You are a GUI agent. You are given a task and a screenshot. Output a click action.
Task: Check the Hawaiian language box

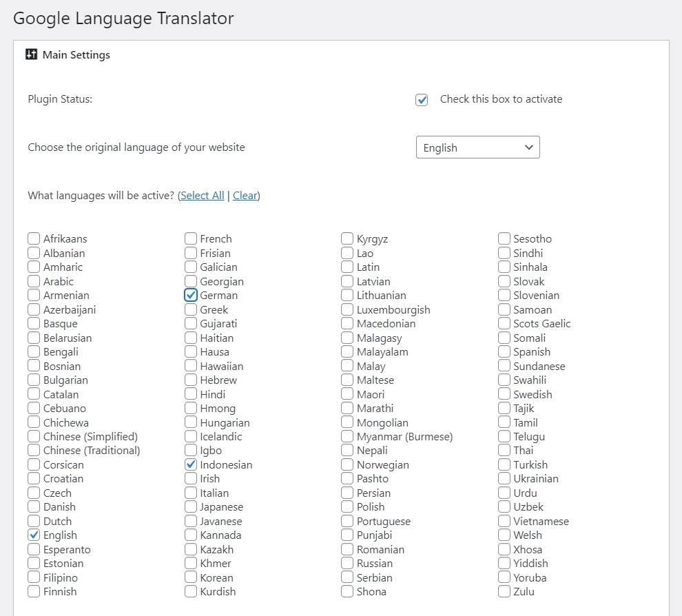[x=191, y=366]
